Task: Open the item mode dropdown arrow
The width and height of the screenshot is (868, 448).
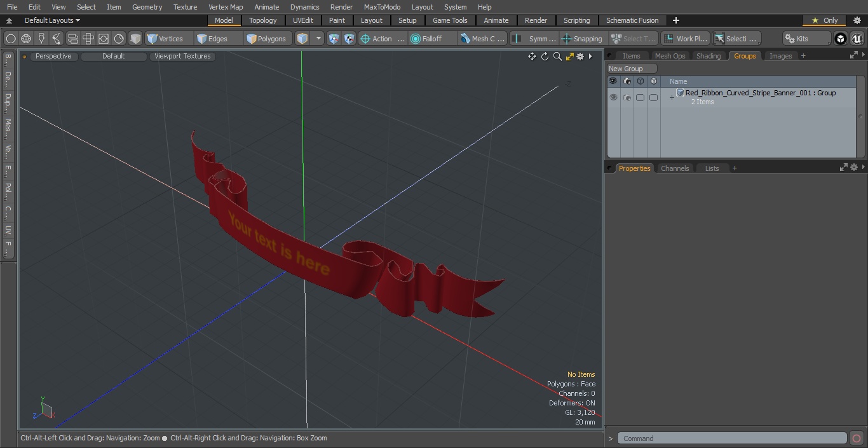Action: coord(318,39)
